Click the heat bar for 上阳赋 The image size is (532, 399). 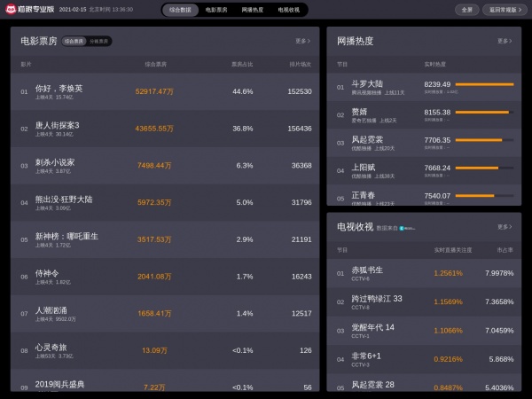(x=484, y=168)
